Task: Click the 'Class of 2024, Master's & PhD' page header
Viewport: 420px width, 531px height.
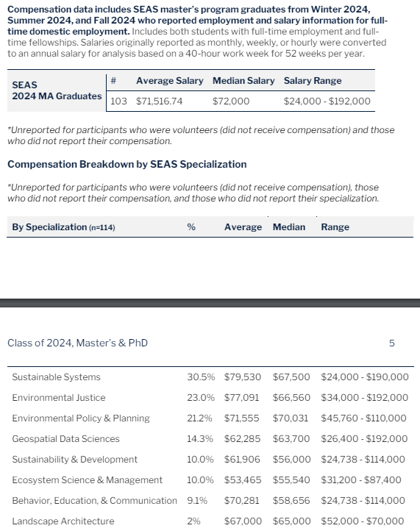Action: coord(77,343)
